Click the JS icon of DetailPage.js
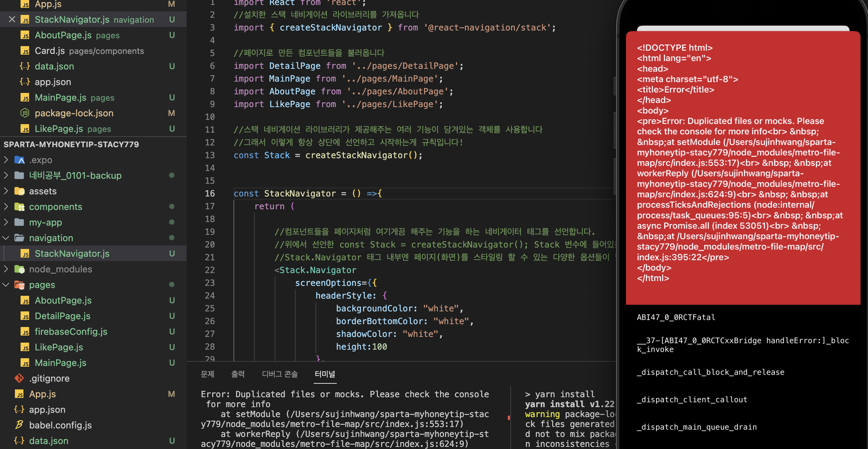868x449 pixels. click(x=25, y=316)
